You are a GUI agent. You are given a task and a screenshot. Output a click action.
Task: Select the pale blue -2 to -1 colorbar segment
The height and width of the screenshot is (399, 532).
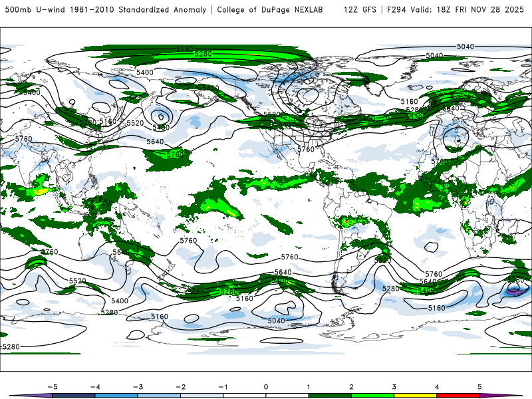(x=202, y=396)
